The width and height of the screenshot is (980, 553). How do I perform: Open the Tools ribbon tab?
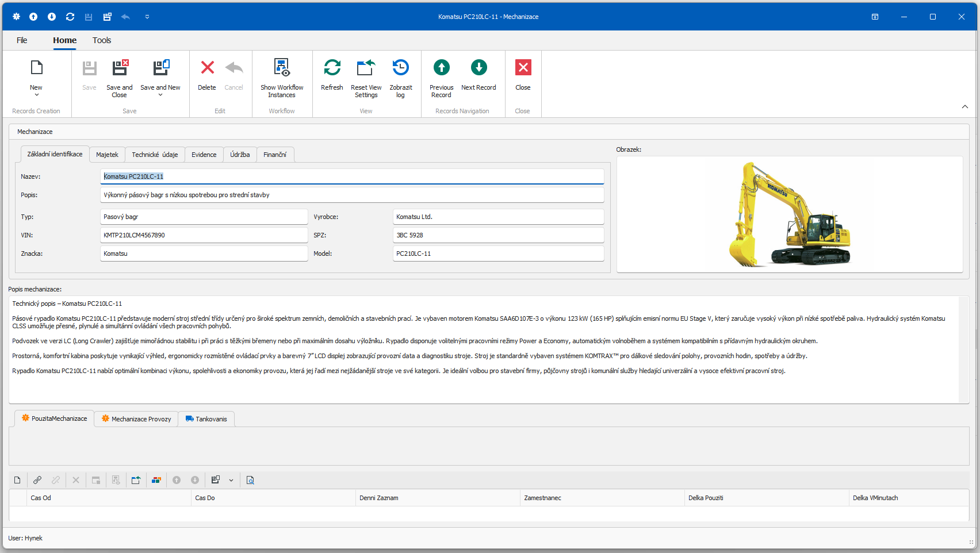[102, 40]
